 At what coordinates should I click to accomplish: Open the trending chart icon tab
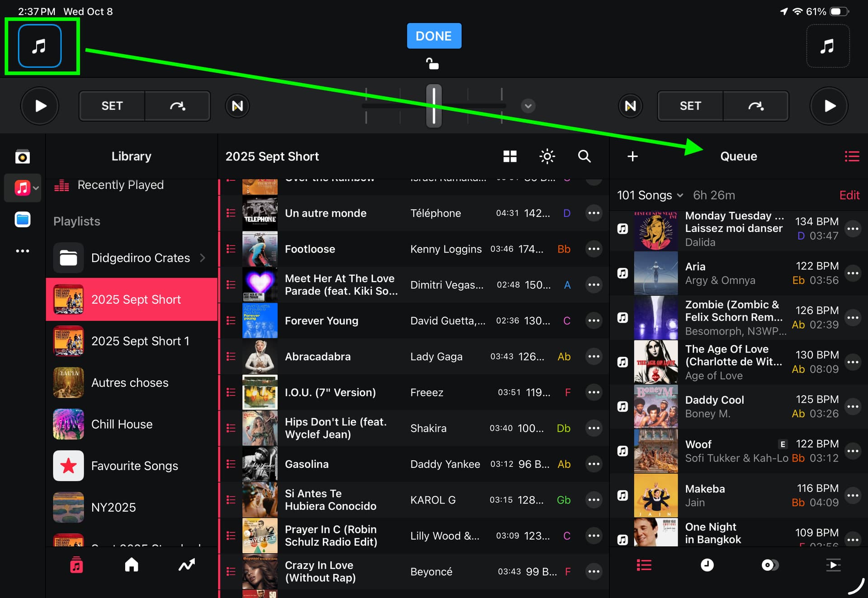pos(186,565)
